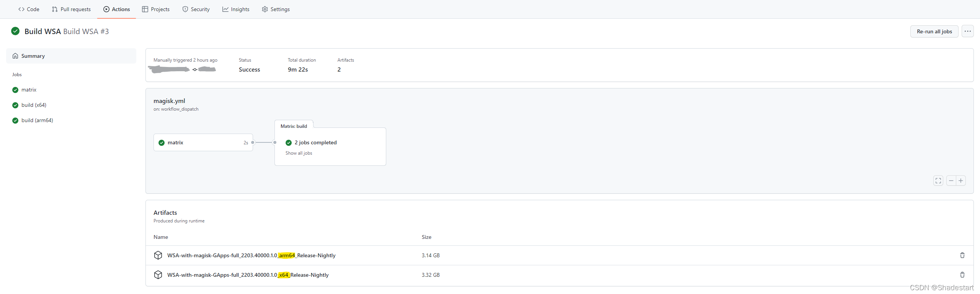
Task: Click the green success icon beside Build WSA
Action: tap(15, 31)
